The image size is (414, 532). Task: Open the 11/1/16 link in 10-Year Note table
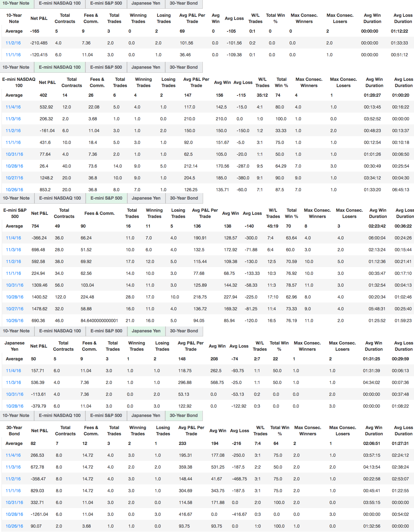coord(13,55)
